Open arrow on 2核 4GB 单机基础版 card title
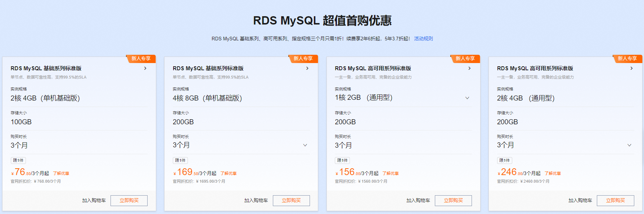The width and height of the screenshot is (644, 214). click(145, 68)
